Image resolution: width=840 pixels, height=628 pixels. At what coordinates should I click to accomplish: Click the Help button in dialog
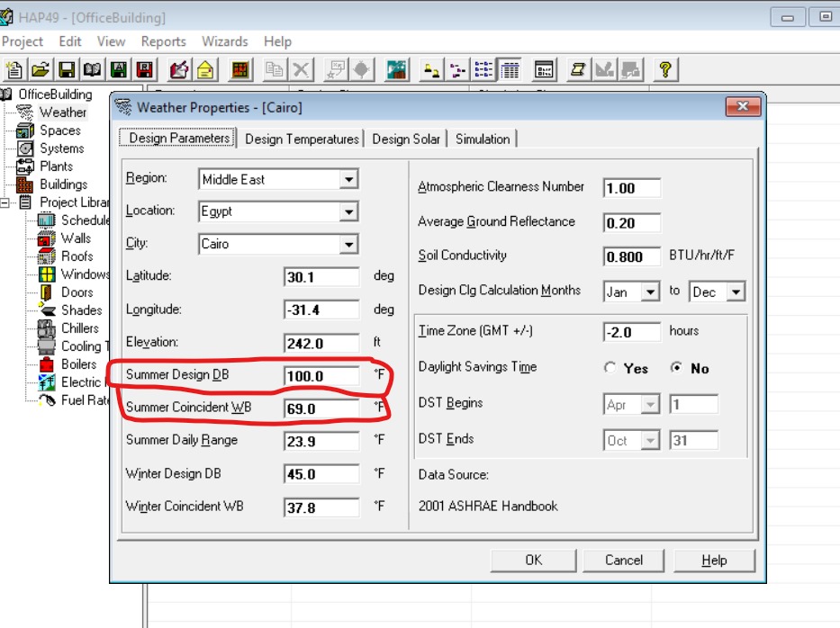coord(714,561)
